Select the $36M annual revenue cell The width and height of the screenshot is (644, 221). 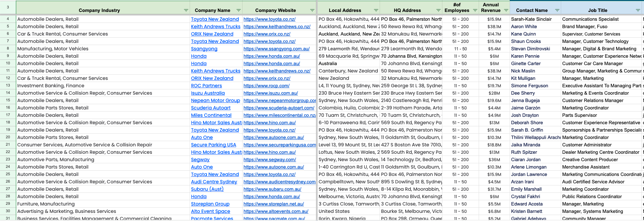[x=495, y=160]
